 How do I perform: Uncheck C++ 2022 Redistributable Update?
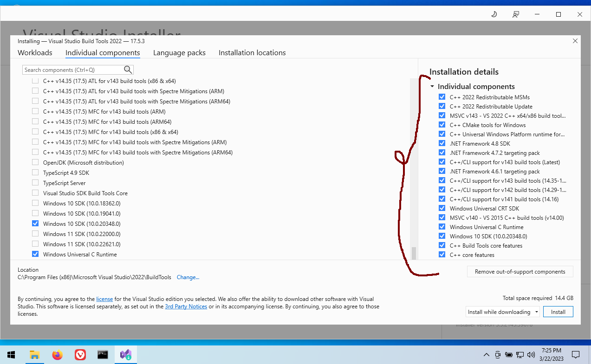(x=442, y=107)
